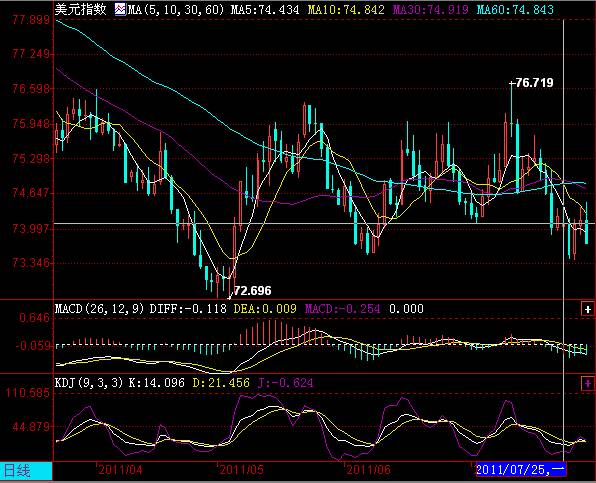Click the 美元指数 chart title

tap(81, 10)
